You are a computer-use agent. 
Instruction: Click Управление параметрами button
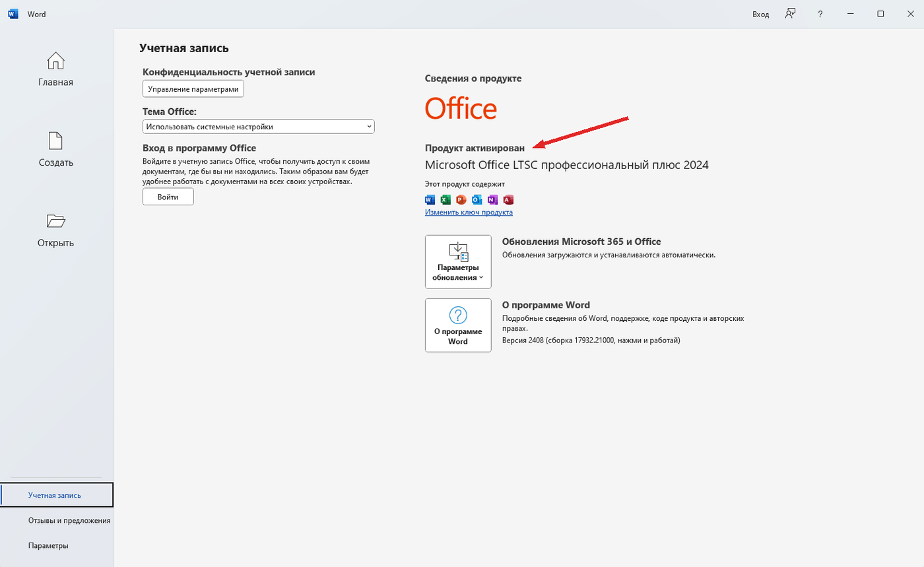pos(193,88)
